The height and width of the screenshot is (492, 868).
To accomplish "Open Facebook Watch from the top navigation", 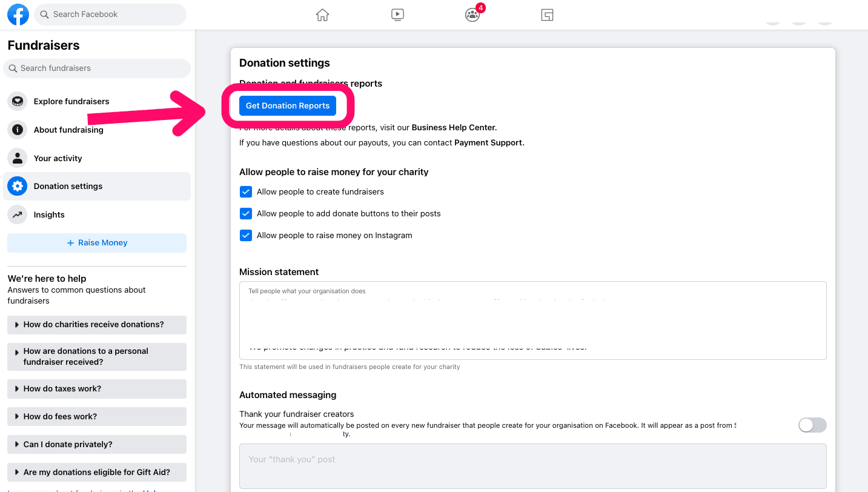I will (x=397, y=14).
